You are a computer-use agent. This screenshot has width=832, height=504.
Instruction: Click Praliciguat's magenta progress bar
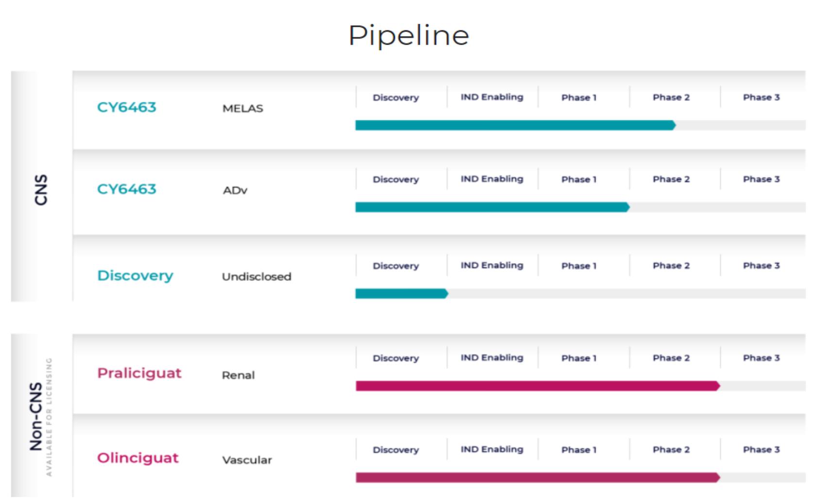(537, 386)
